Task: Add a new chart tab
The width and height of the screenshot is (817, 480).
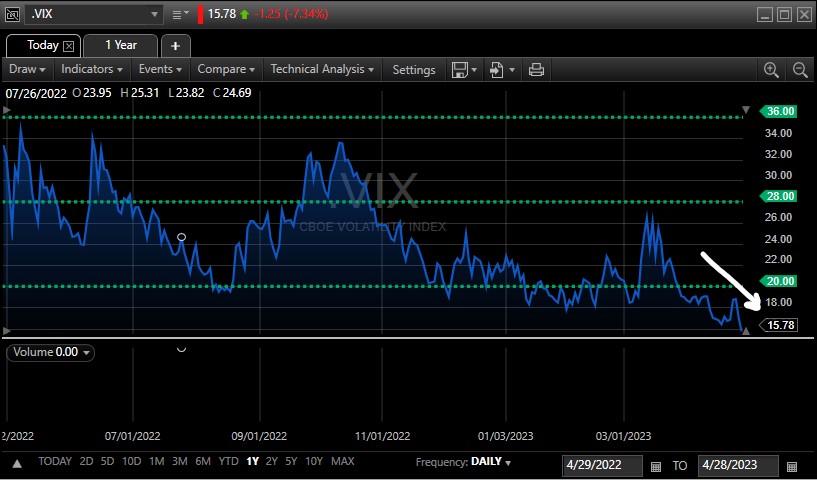Action: point(176,46)
